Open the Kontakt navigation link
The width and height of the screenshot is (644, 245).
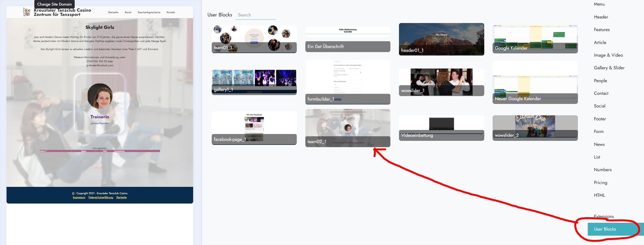[x=171, y=12]
